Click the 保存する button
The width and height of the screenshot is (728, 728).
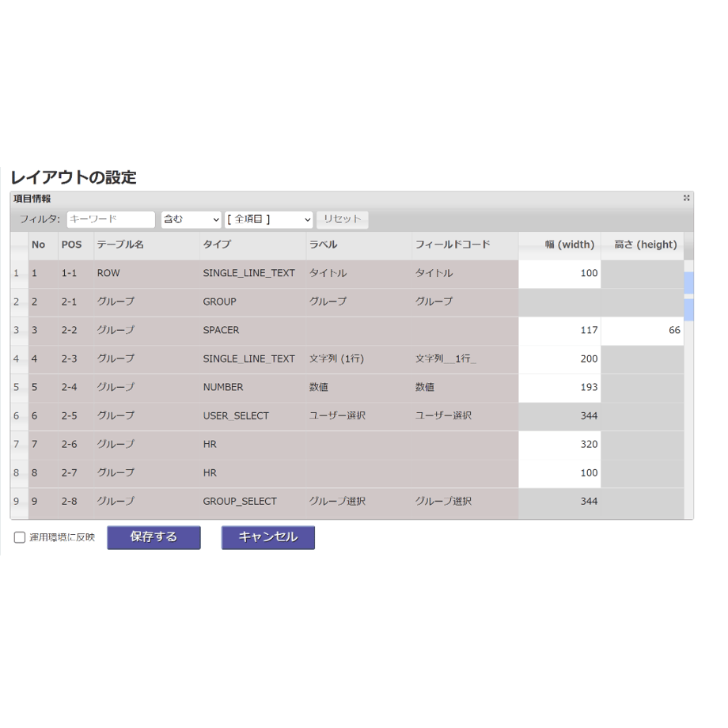pyautogui.click(x=154, y=537)
